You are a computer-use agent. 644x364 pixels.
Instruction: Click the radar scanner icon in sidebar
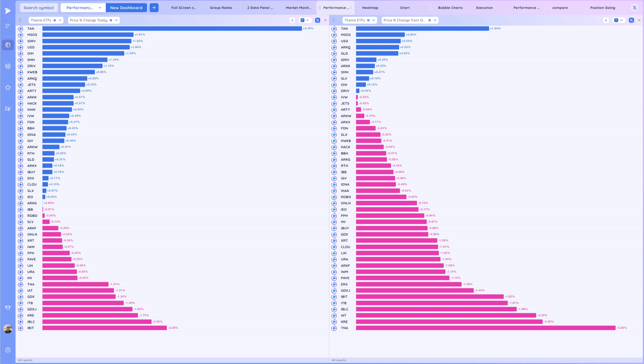tap(8, 66)
